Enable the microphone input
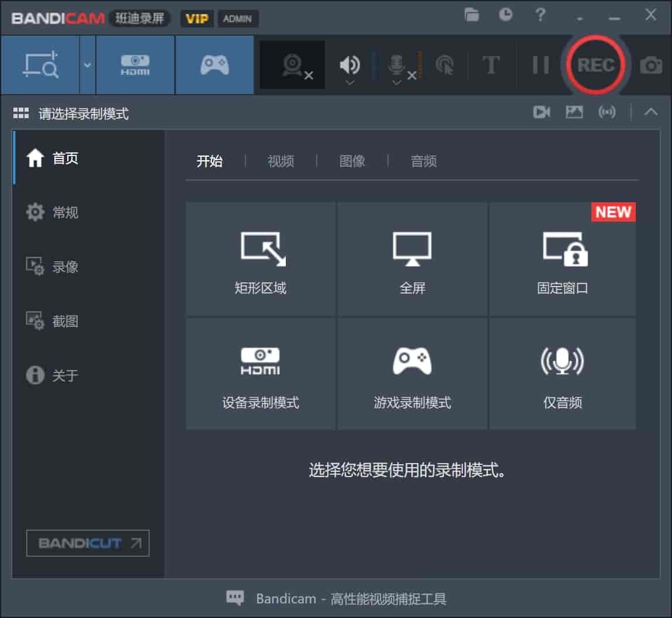The height and width of the screenshot is (618, 672). [397, 63]
